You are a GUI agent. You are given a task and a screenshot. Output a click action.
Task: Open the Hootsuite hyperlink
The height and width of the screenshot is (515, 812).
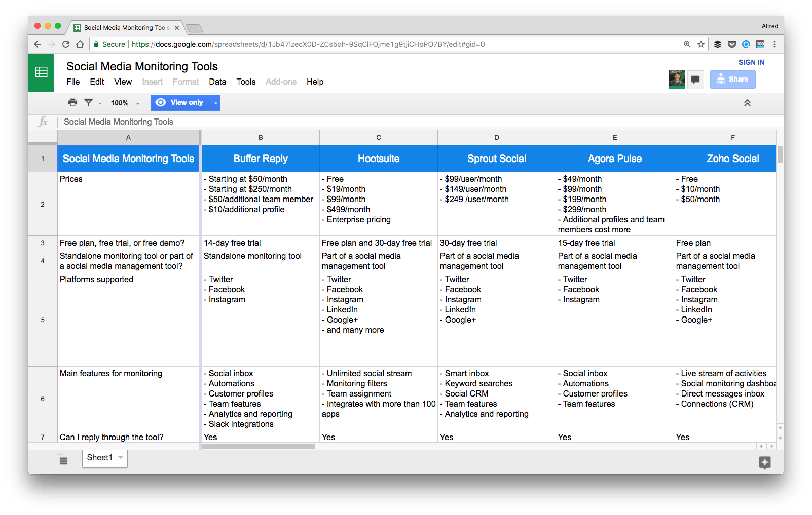(378, 159)
